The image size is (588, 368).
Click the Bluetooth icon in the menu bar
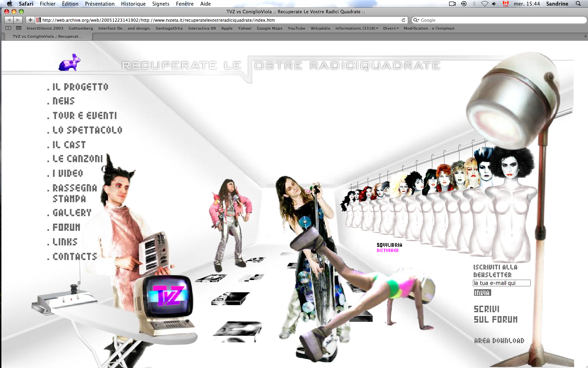pyautogui.click(x=474, y=4)
